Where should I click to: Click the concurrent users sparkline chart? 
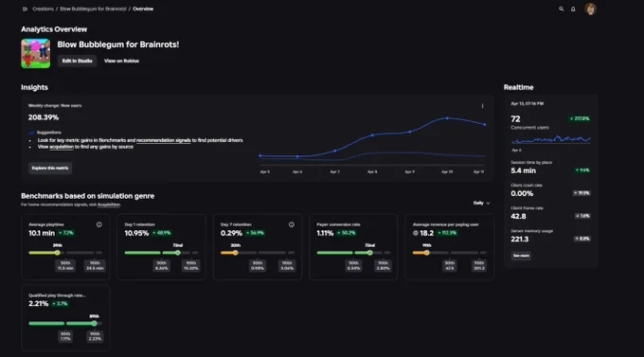tap(551, 139)
